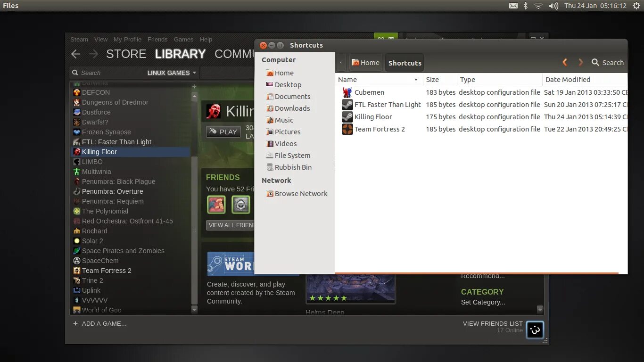Click the Home folder icon in sidebar
The width and height of the screenshot is (644, 362).
pos(270,73)
